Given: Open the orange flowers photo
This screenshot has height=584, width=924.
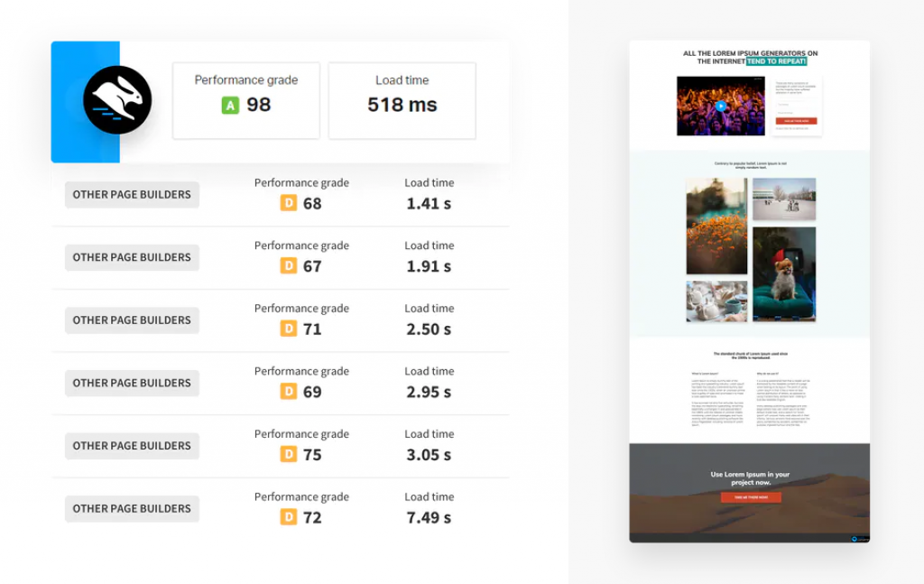Looking at the screenshot, I should [x=716, y=226].
